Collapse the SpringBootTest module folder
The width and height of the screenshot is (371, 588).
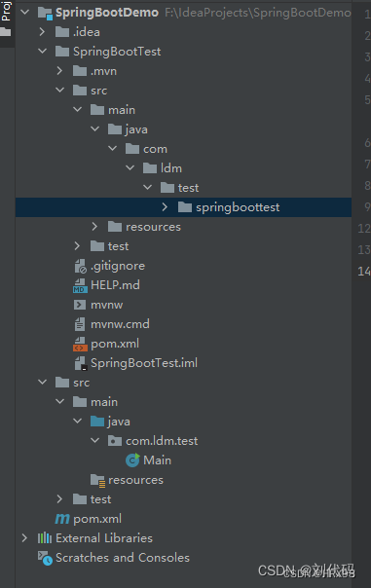(43, 51)
